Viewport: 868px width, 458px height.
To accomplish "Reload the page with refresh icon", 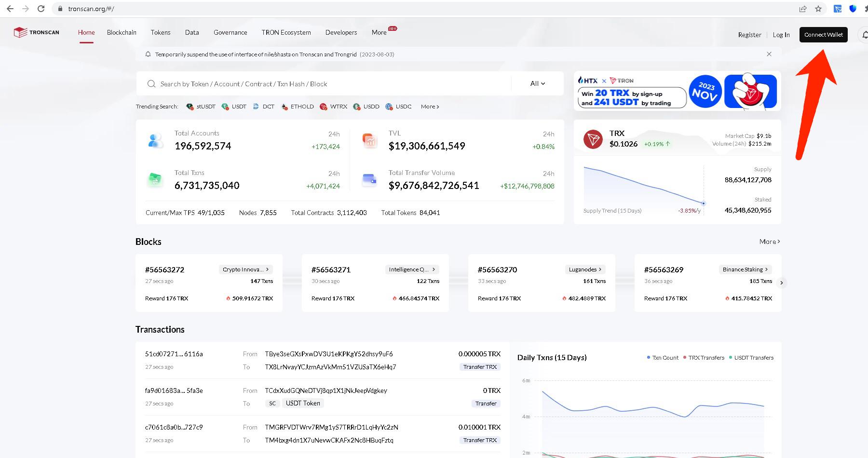I will tap(41, 9).
